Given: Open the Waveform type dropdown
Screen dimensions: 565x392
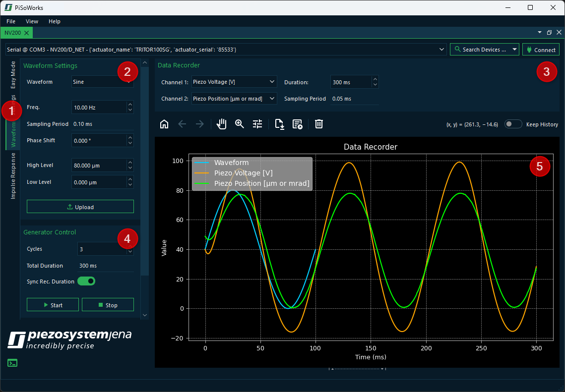Looking at the screenshot, I should [102, 82].
